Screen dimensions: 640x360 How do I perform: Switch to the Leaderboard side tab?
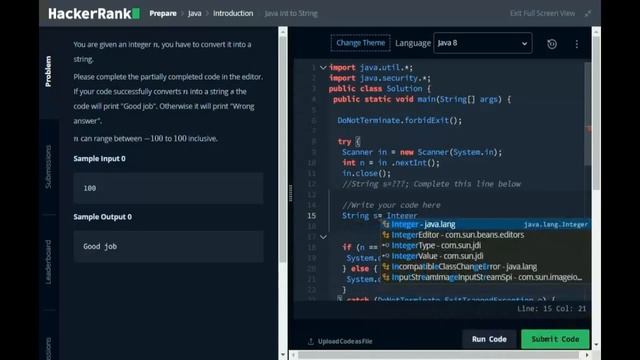[x=49, y=262]
